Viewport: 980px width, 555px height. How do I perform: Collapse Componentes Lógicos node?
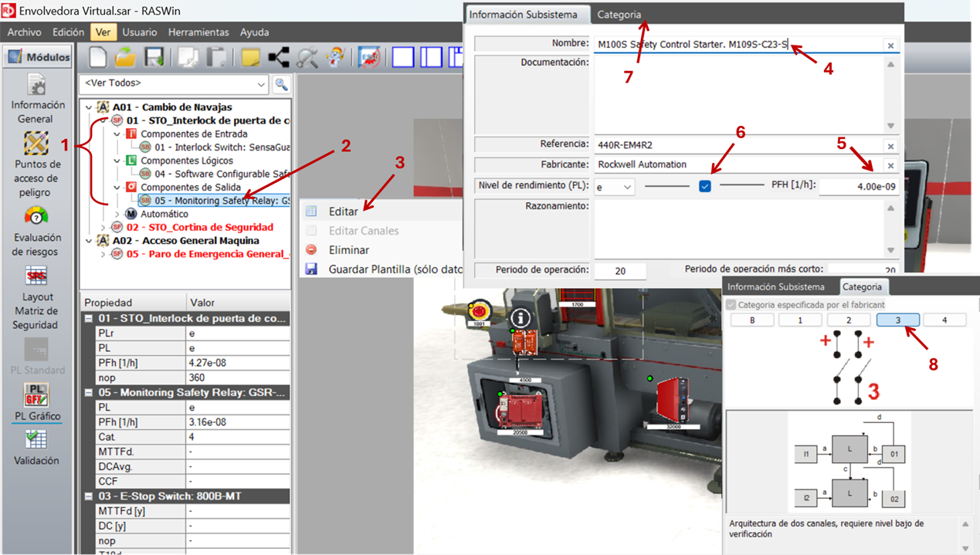point(117,161)
